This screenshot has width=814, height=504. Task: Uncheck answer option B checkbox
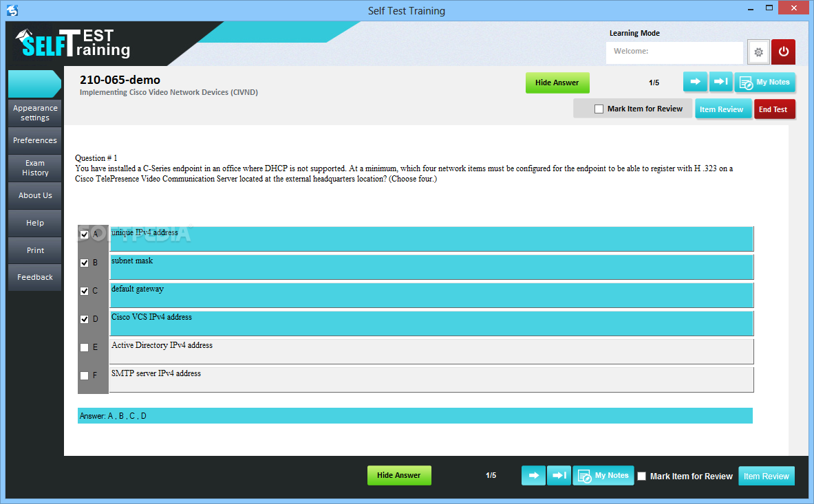pyautogui.click(x=84, y=263)
